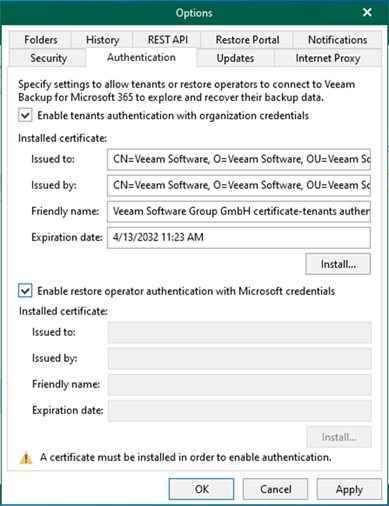
Task: Click the certificate warning triangle icon
Action: (26, 458)
